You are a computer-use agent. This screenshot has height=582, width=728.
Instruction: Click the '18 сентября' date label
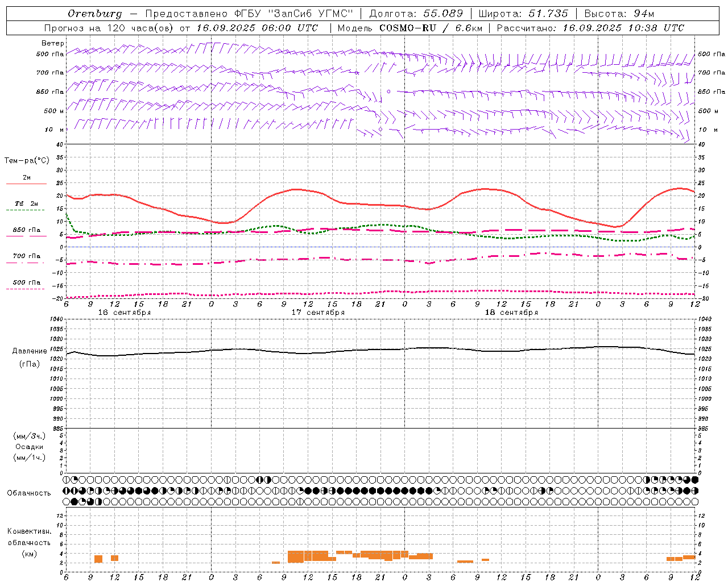pyautogui.click(x=511, y=313)
